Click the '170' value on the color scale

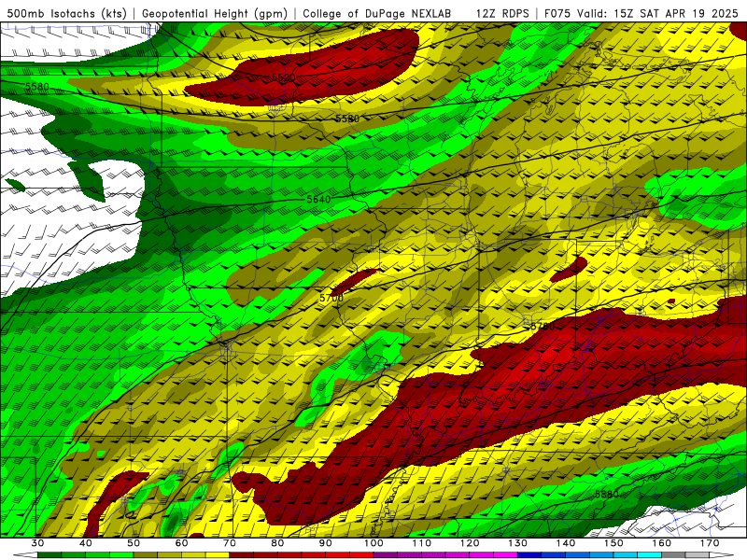point(710,543)
